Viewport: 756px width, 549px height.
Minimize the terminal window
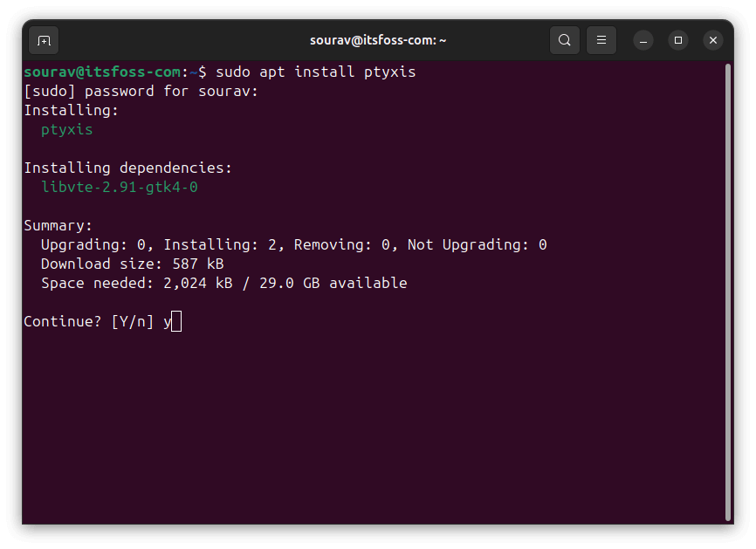pos(643,40)
